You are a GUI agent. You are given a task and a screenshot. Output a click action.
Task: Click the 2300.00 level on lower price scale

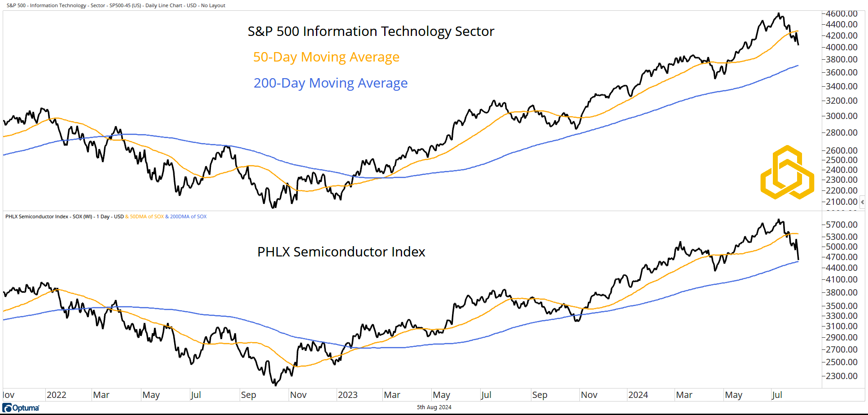click(x=842, y=376)
